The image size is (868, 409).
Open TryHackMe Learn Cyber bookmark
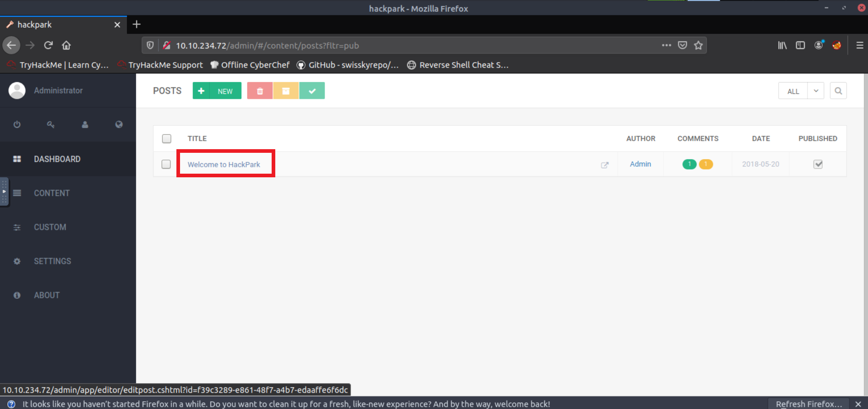click(58, 65)
